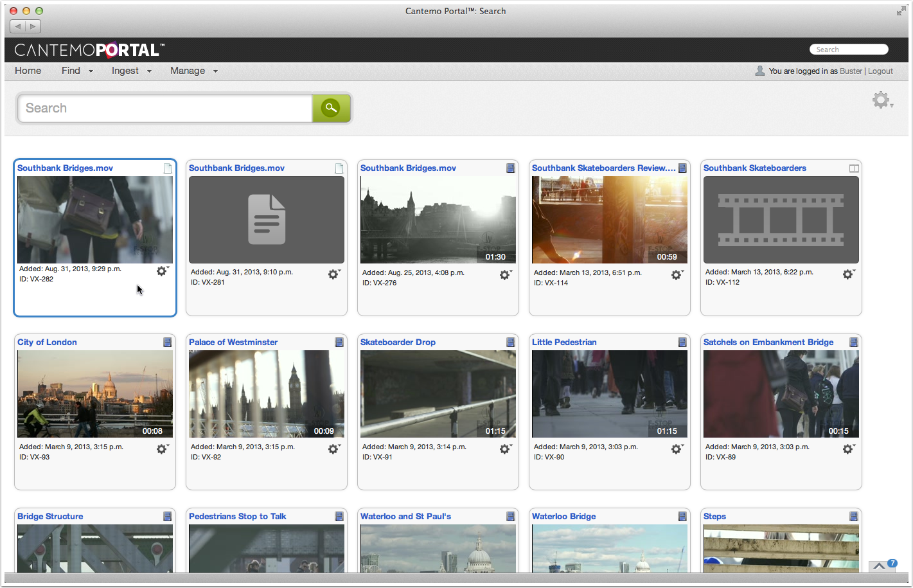The height and width of the screenshot is (588, 913).
Task: Click video type icon on Little Pedestrian card
Action: click(682, 343)
